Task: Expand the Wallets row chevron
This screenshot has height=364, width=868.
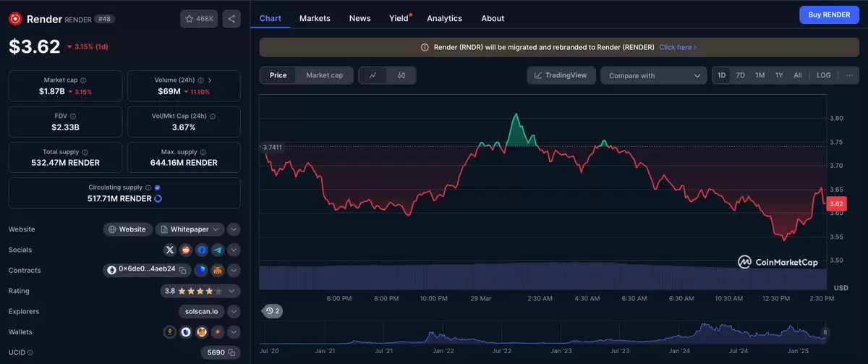Action: point(234,332)
